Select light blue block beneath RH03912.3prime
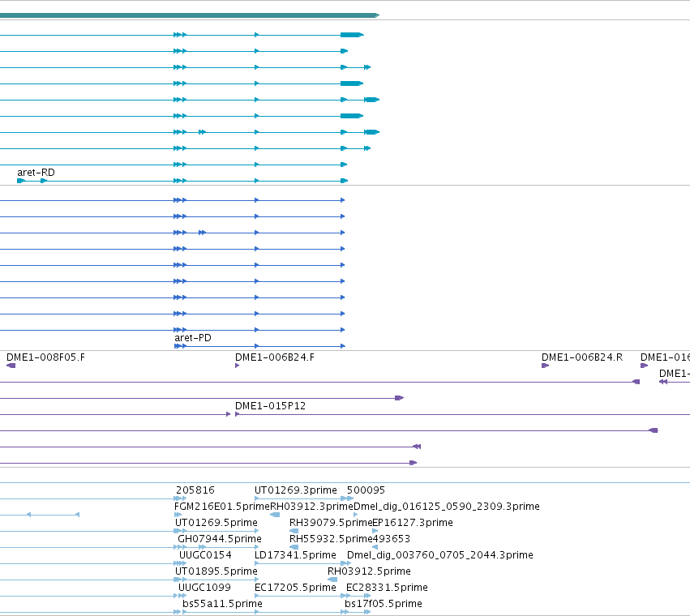The width and height of the screenshot is (690, 616). point(275,515)
